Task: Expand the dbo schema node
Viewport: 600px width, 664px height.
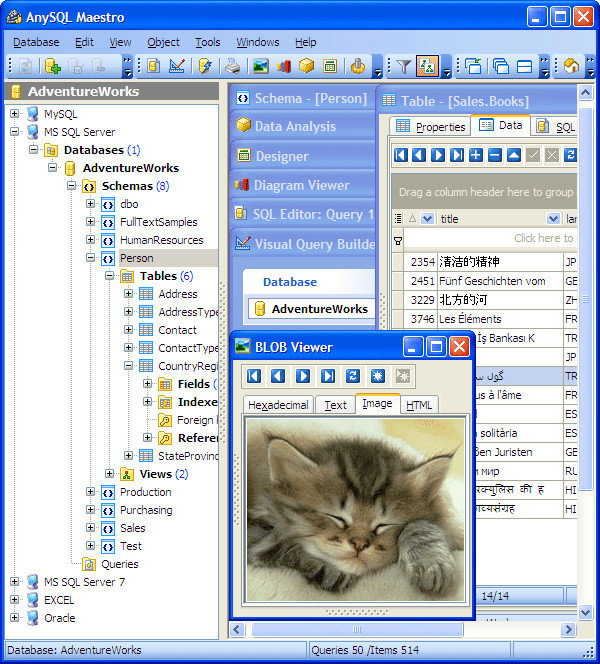Action: (x=90, y=204)
